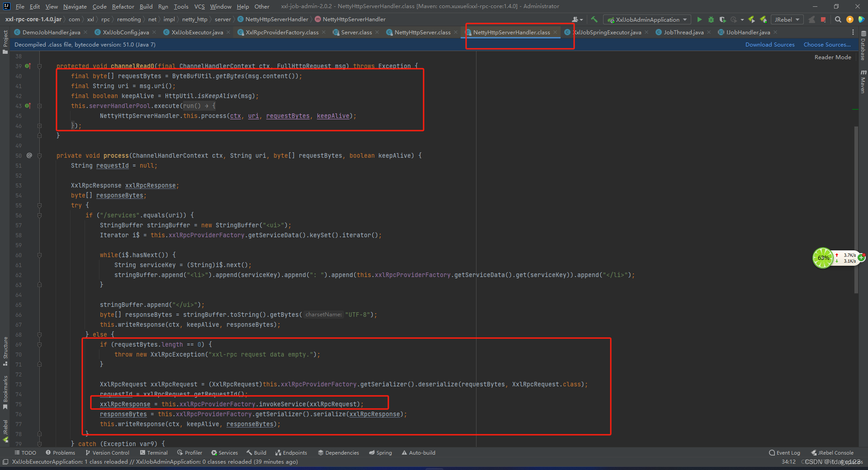The image size is (868, 470).
Task: Open the Endpoints tool window
Action: pyautogui.click(x=291, y=453)
